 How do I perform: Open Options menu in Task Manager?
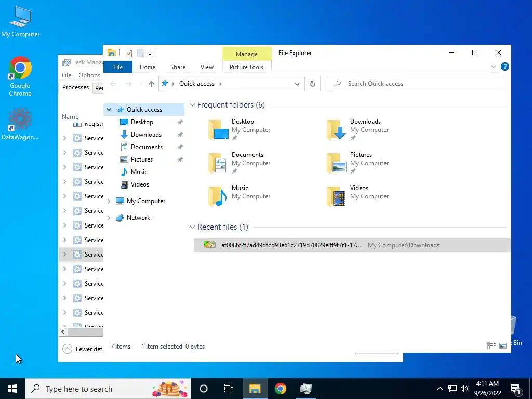tap(89, 75)
